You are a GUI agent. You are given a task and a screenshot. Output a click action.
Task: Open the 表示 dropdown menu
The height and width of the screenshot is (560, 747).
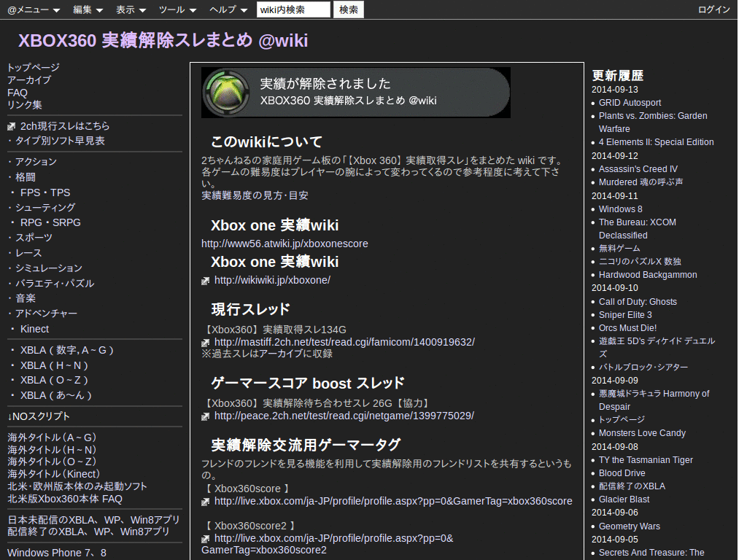pyautogui.click(x=126, y=9)
